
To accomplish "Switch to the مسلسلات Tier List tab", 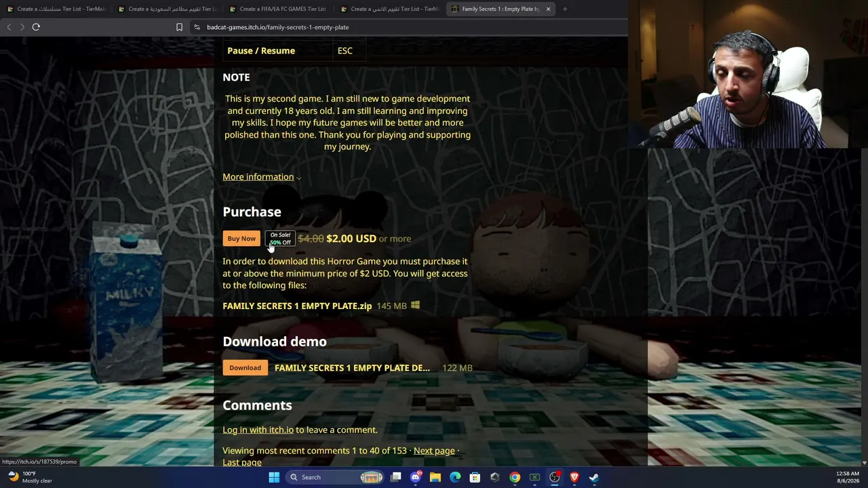I will point(56,9).
